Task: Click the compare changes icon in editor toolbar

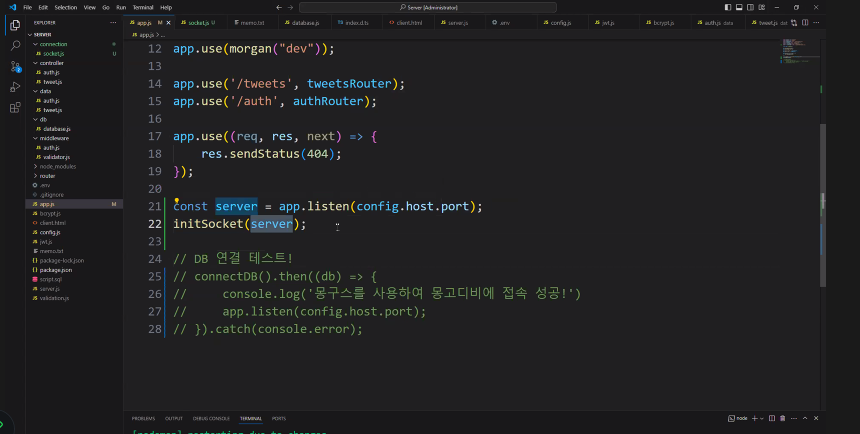Action: click(x=794, y=22)
